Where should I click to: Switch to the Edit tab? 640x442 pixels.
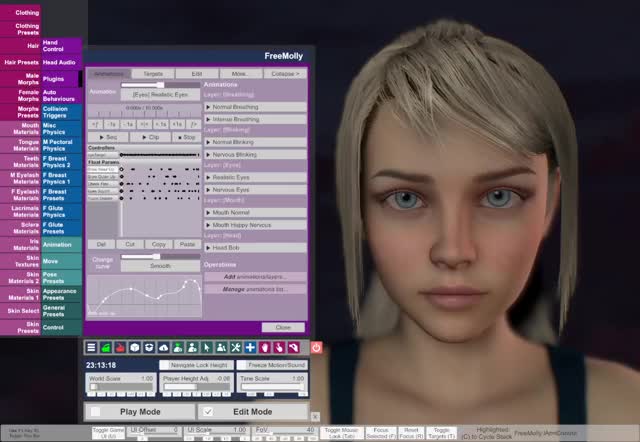pyautogui.click(x=197, y=74)
